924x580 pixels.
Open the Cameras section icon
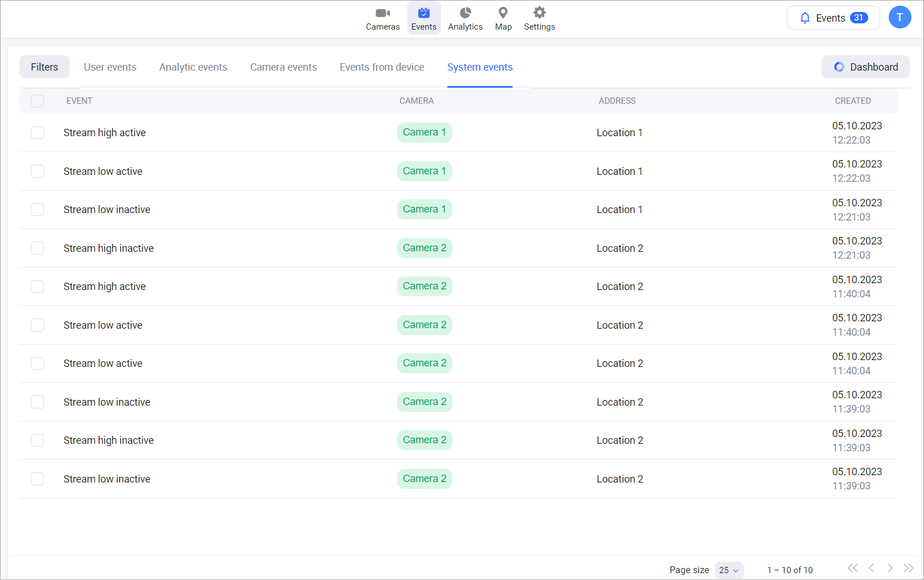tap(382, 13)
